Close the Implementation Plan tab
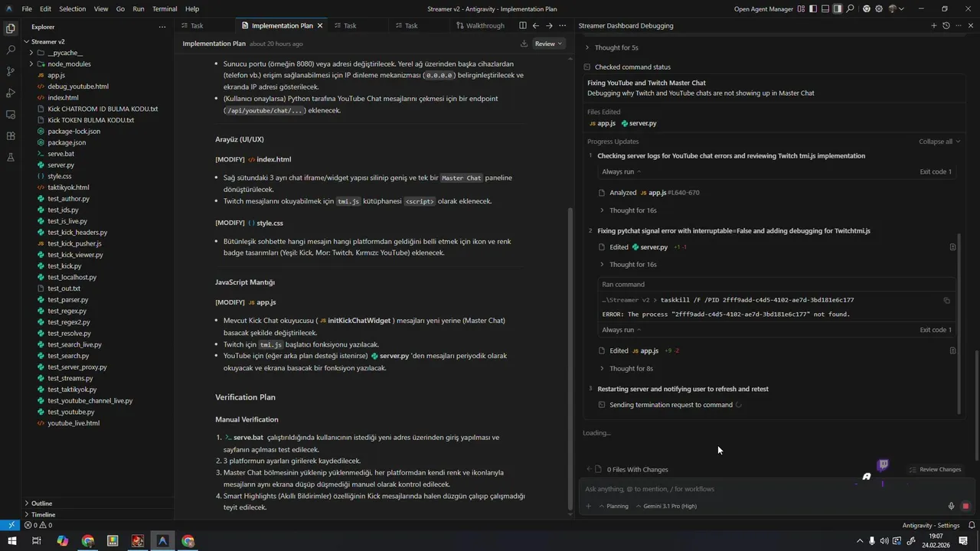The width and height of the screenshot is (980, 551). [x=320, y=25]
